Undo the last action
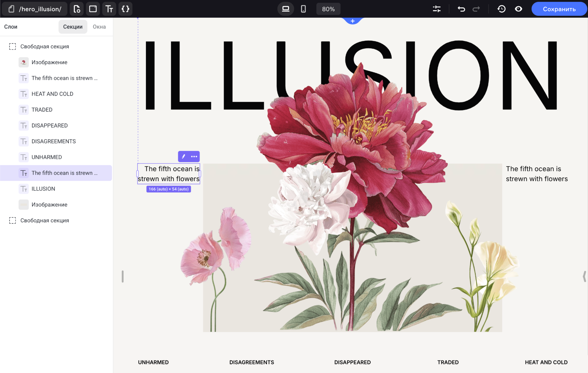The image size is (588, 373). point(461,9)
